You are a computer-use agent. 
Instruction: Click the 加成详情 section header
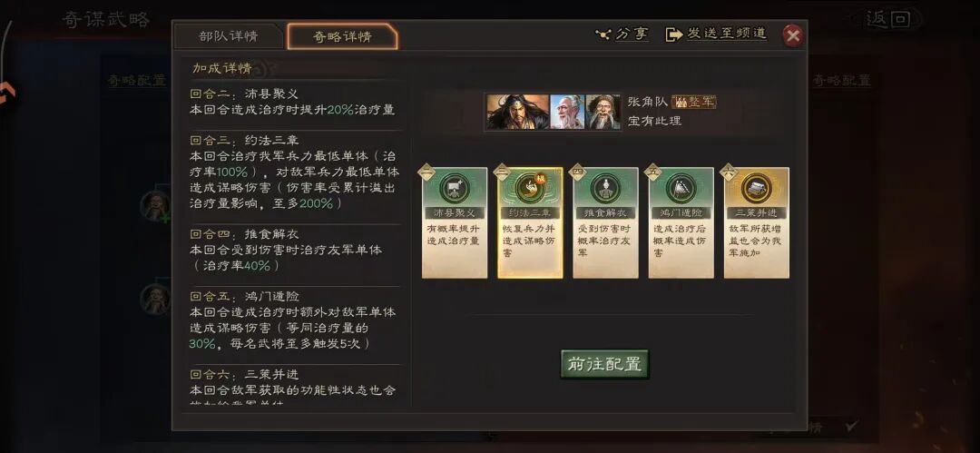(222, 68)
